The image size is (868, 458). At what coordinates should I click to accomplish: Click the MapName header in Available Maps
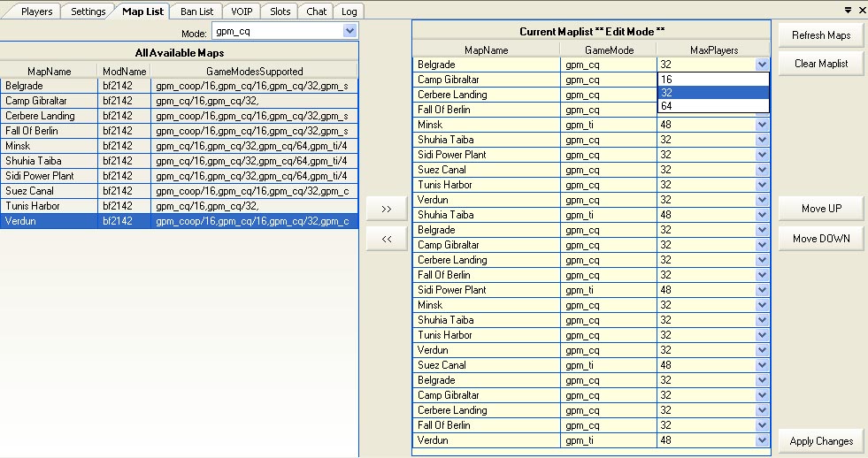tap(50, 72)
